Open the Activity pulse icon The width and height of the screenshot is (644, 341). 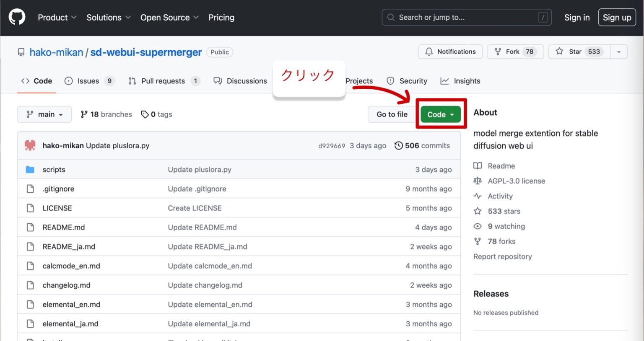[x=478, y=196]
